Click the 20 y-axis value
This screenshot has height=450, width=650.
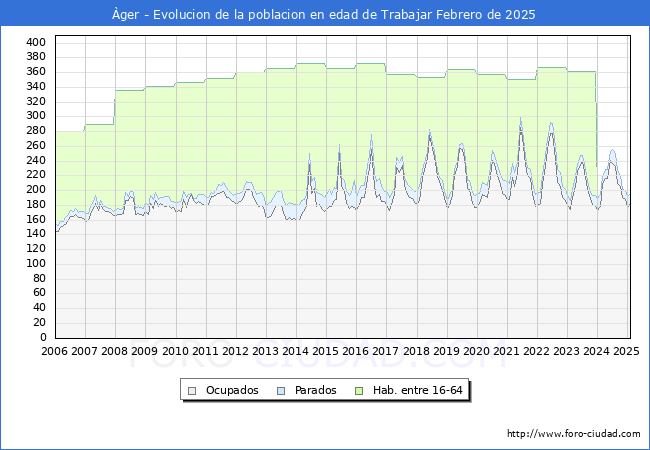(39, 322)
